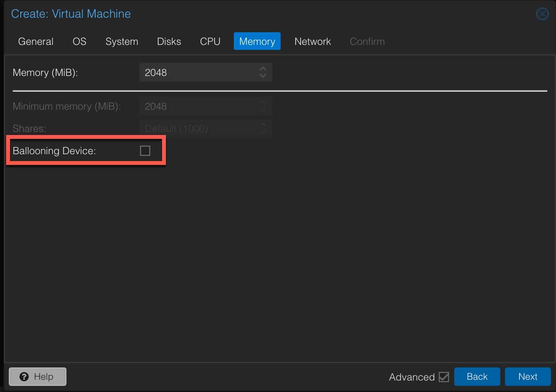Untick the Advanced checkbox
The height and width of the screenshot is (392, 556).
pos(444,377)
